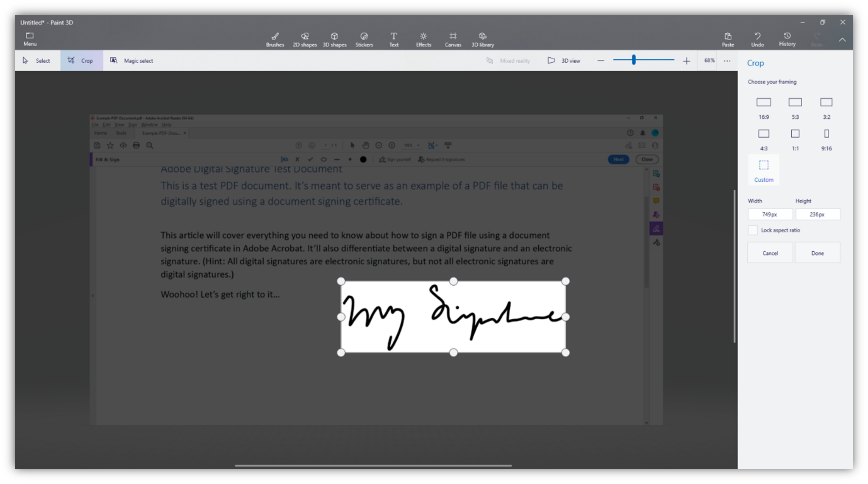Click the Undo icon
The height and width of the screenshot is (484, 868).
coord(758,39)
